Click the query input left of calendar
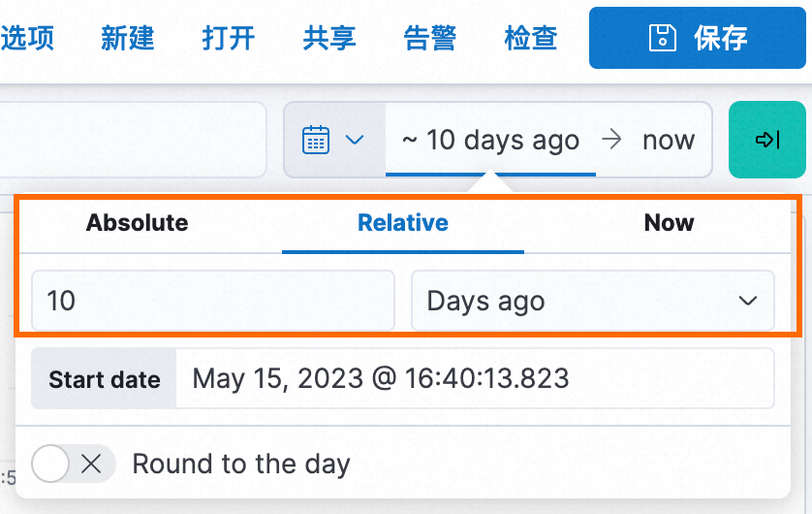This screenshot has height=514, width=812. click(136, 140)
